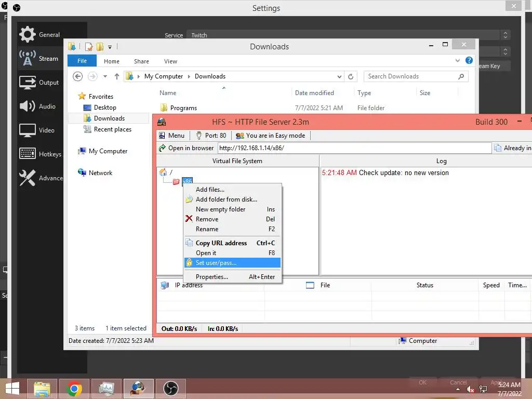This screenshot has width=532, height=399.
Task: Open the HFS Menu button
Action: [172, 136]
